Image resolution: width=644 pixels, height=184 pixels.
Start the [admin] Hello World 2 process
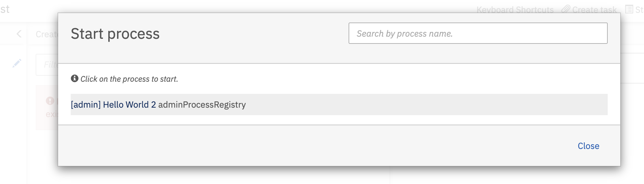pos(113,105)
